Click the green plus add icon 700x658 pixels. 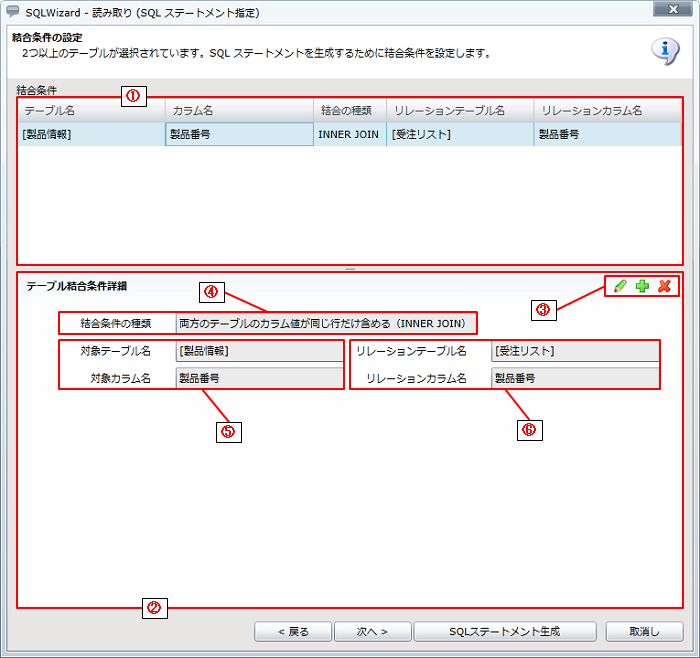[642, 286]
